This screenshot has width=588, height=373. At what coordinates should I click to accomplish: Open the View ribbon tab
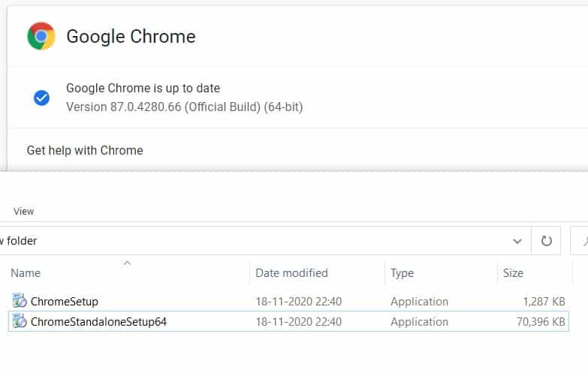click(23, 212)
